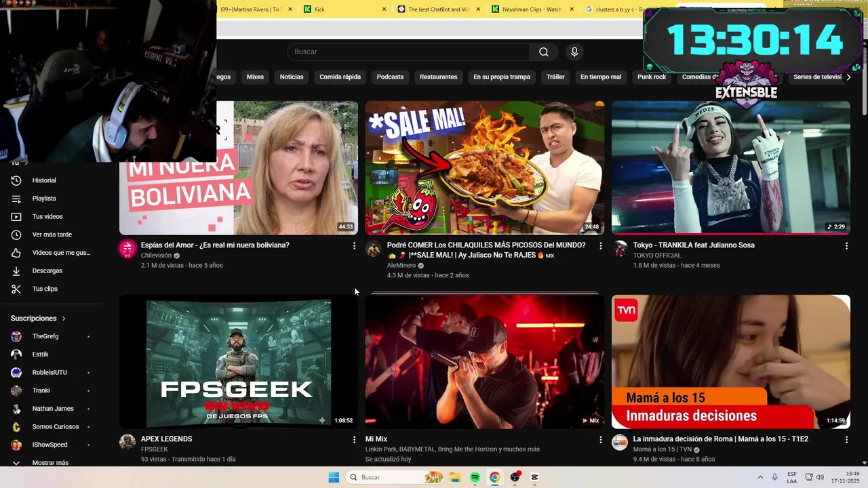Click AleMinero channel avatar

pos(374,249)
